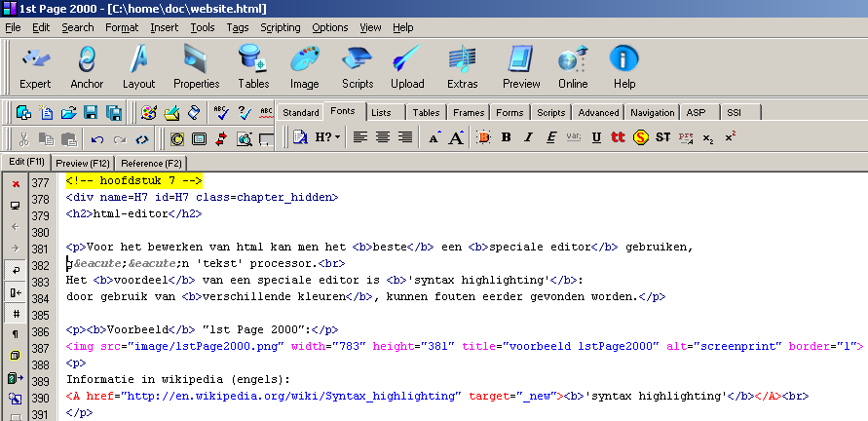Apply teletype red tt formatting

618,137
